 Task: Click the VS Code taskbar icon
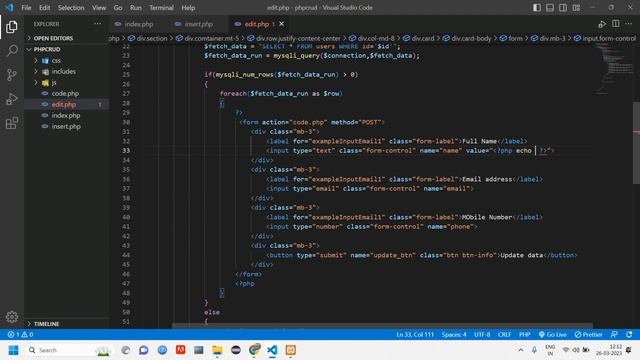272,350
